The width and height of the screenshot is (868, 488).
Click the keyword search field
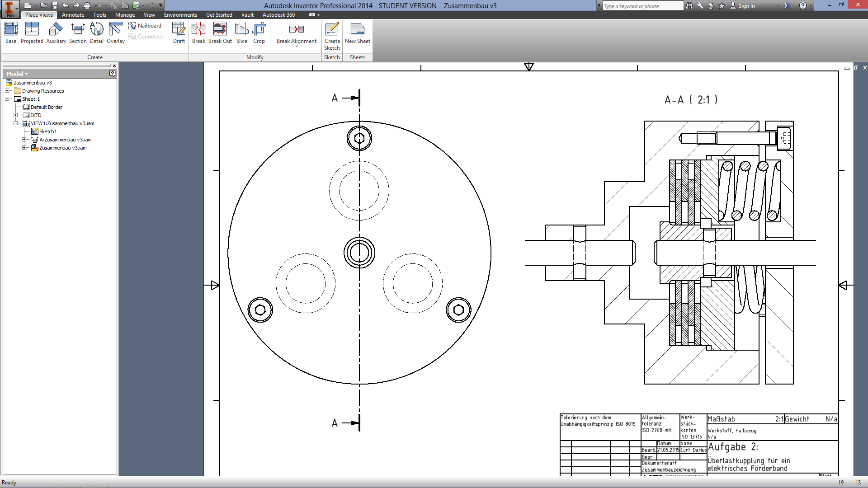click(x=642, y=6)
